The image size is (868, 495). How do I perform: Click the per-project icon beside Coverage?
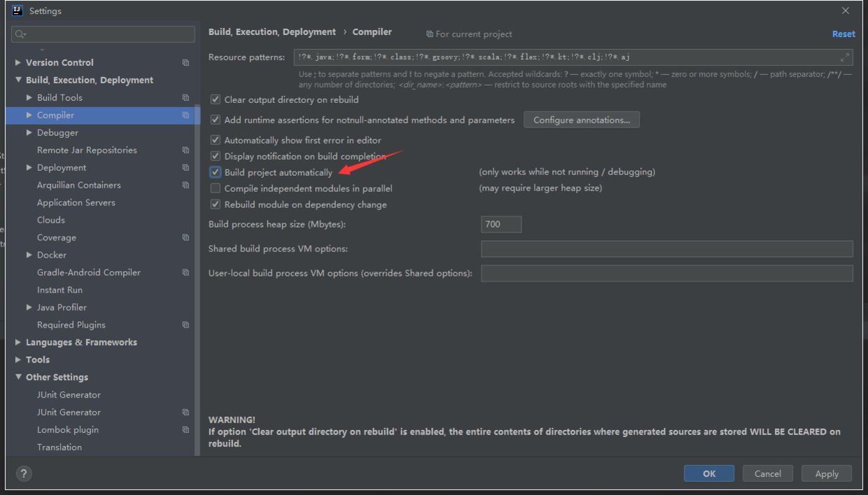coord(185,238)
